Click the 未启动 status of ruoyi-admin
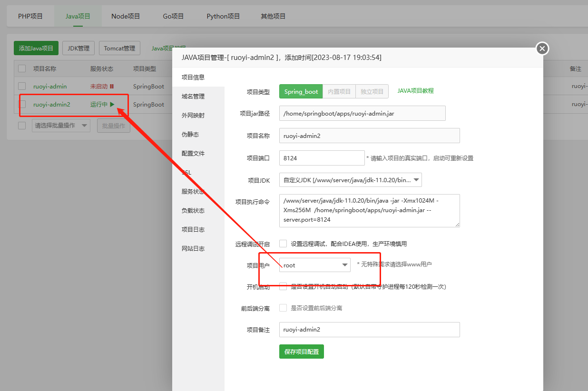 (99, 87)
